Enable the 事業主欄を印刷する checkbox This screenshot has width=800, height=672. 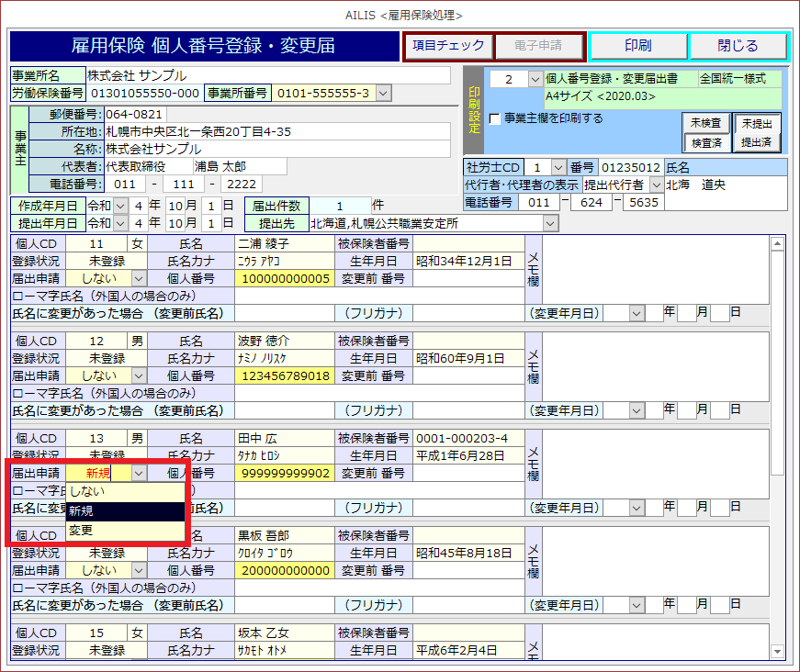[x=495, y=118]
